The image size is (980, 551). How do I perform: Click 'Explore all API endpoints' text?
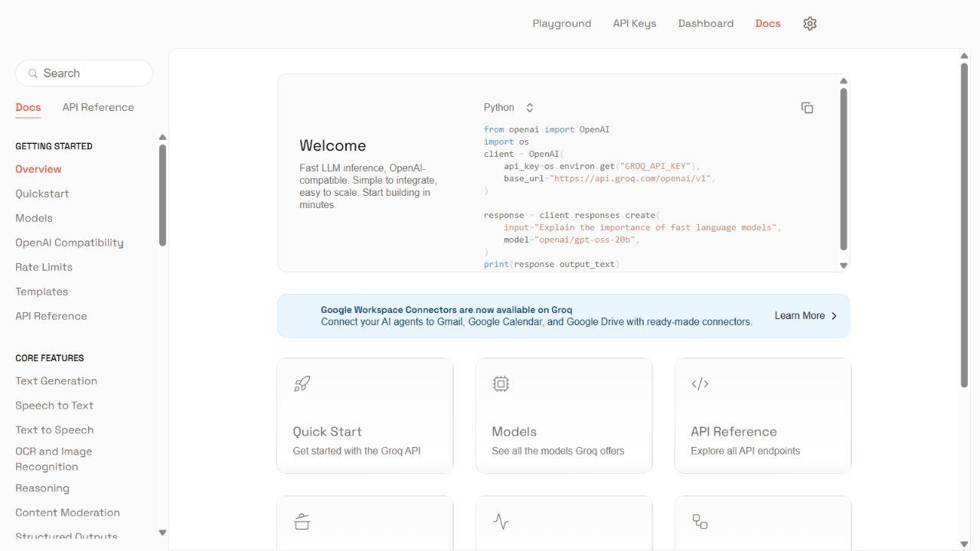[x=746, y=451]
